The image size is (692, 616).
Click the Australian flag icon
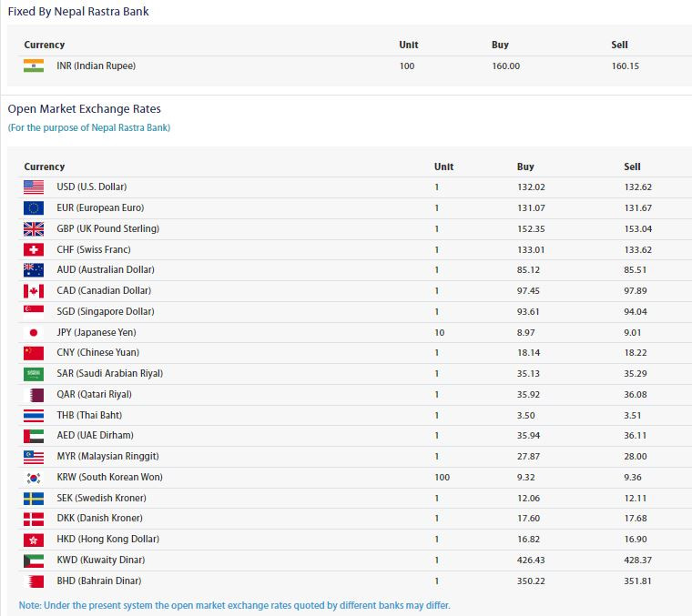tap(34, 270)
